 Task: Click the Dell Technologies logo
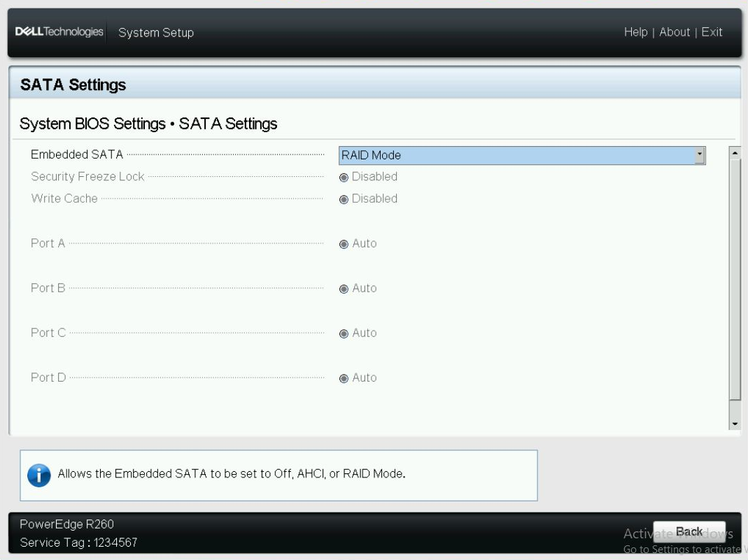coord(59,32)
